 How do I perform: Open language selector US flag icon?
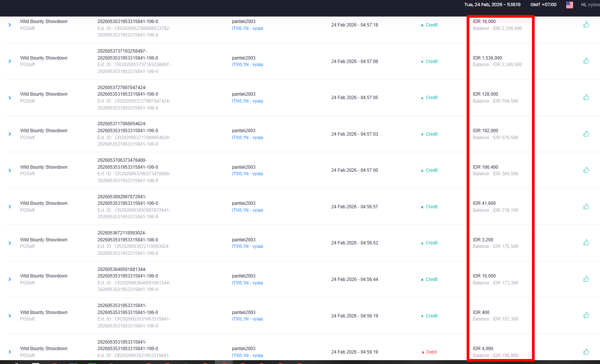[x=570, y=5]
